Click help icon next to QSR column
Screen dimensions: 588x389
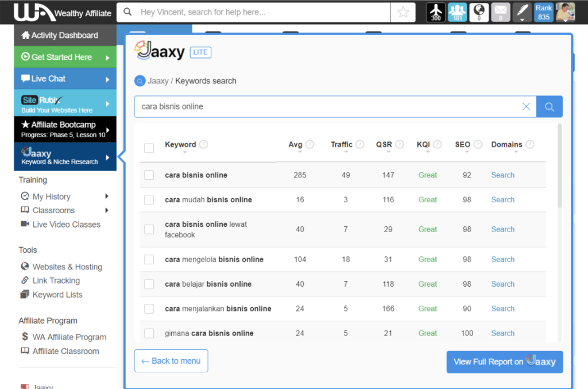(400, 145)
